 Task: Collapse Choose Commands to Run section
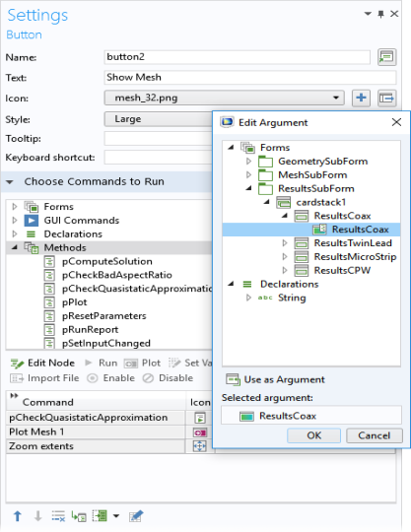tap(10, 182)
